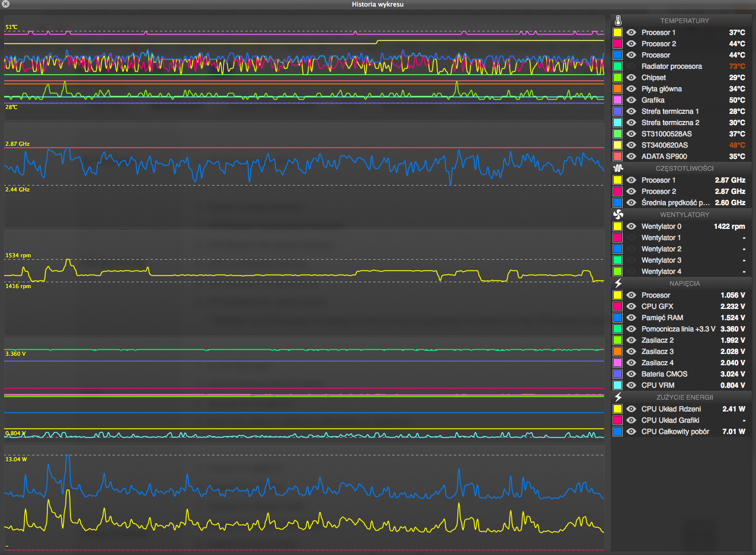Click ADATA SP900 salmon color swatch
This screenshot has width=756, height=555.
[x=618, y=157]
